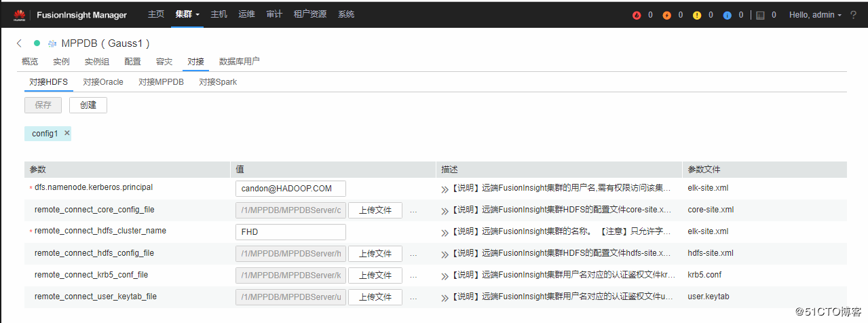Switch to the 概览 tab
The image size is (868, 323).
click(x=30, y=62)
